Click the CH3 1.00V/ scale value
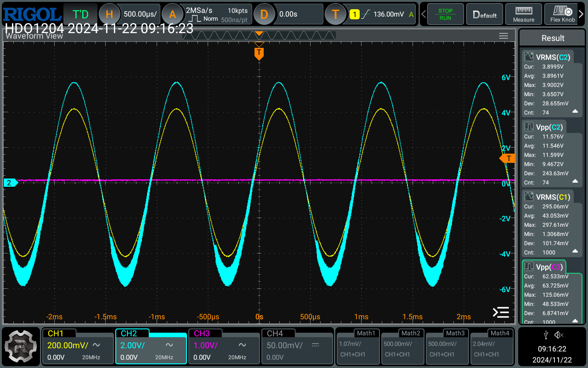588x368 pixels. pyautogui.click(x=206, y=345)
